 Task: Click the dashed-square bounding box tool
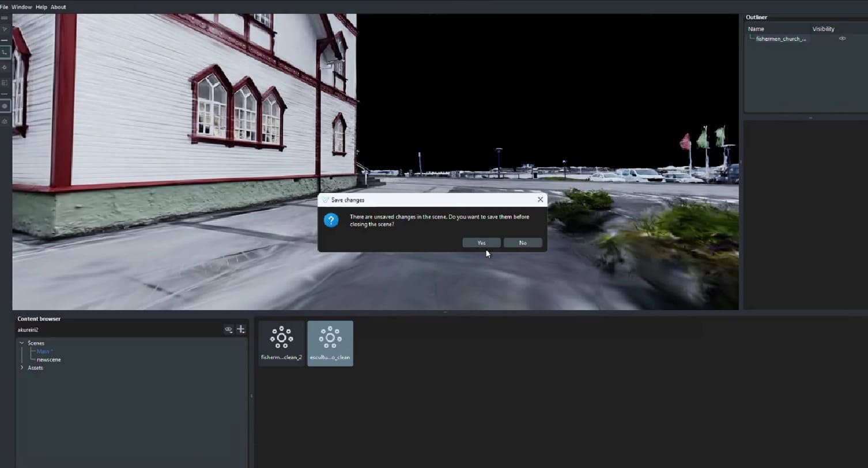[5, 82]
